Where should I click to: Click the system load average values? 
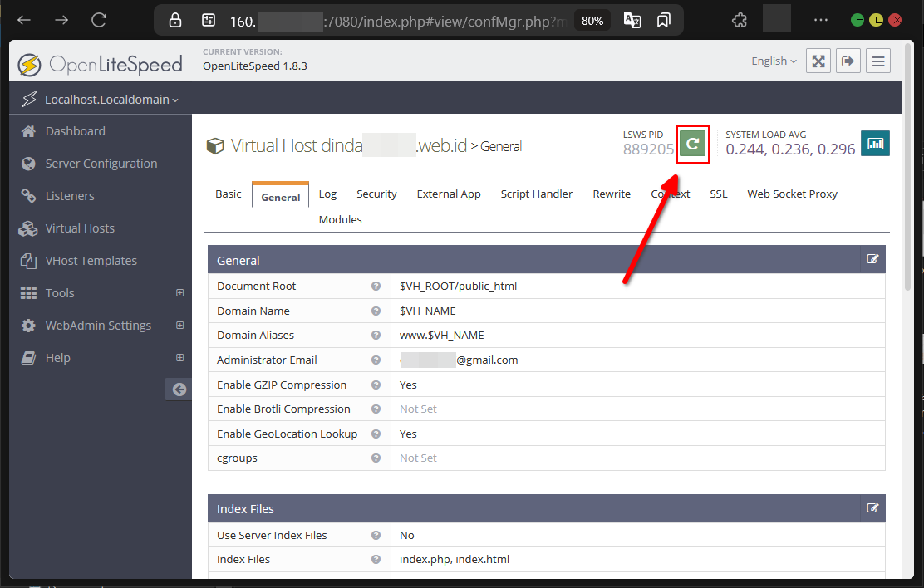790,149
